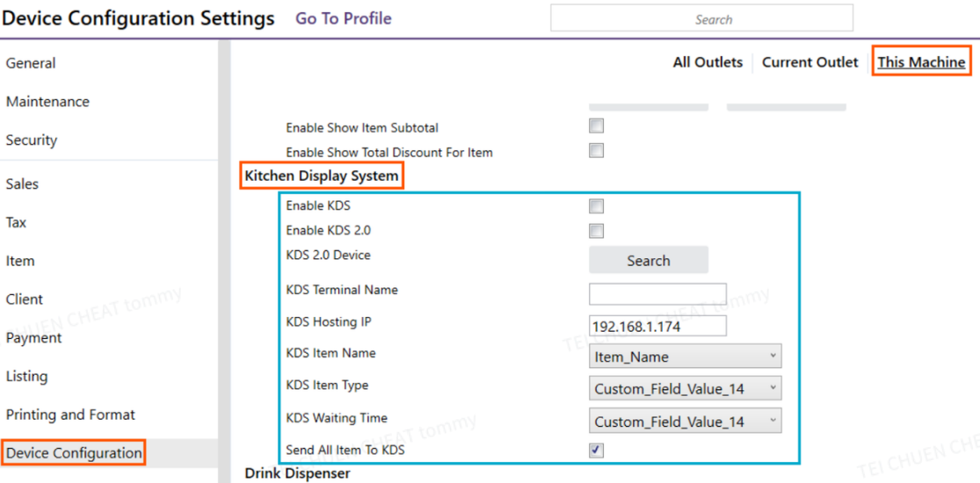This screenshot has width=980, height=483.
Task: Uncheck Send All Item To KDS
Action: click(x=596, y=451)
